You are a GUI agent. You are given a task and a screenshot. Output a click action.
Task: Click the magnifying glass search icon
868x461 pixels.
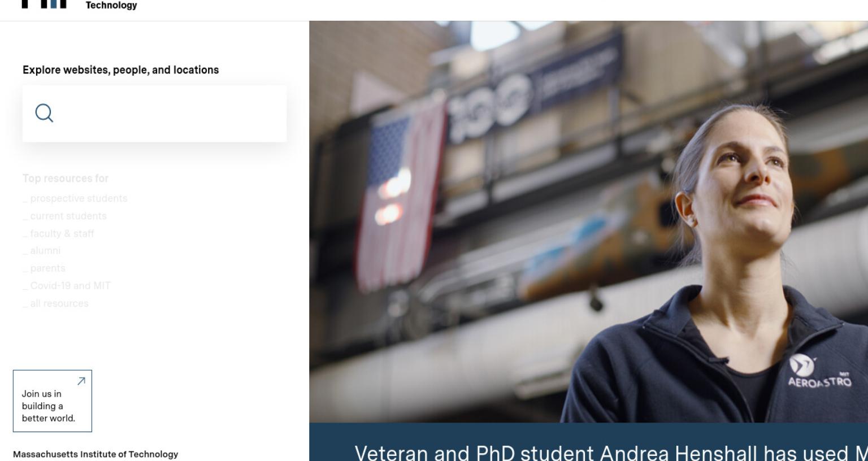pyautogui.click(x=44, y=113)
